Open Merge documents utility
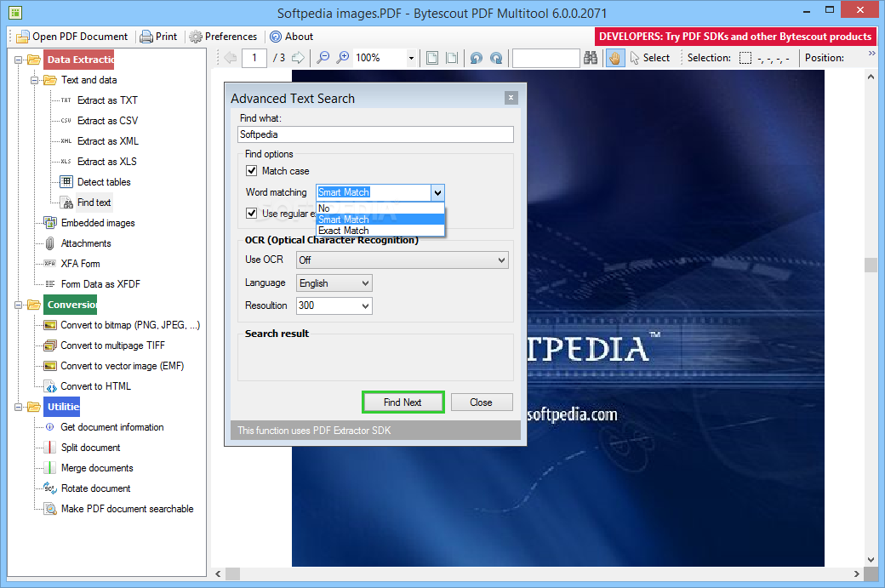The width and height of the screenshot is (885, 588). [x=96, y=468]
